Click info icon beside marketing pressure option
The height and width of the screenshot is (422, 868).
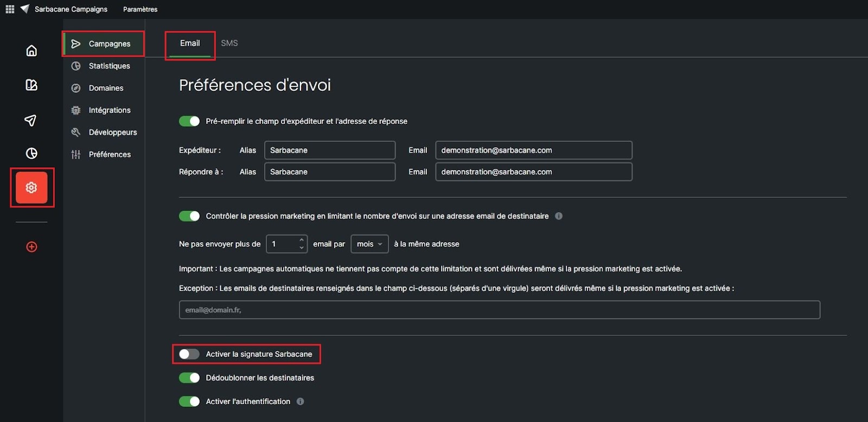click(559, 216)
